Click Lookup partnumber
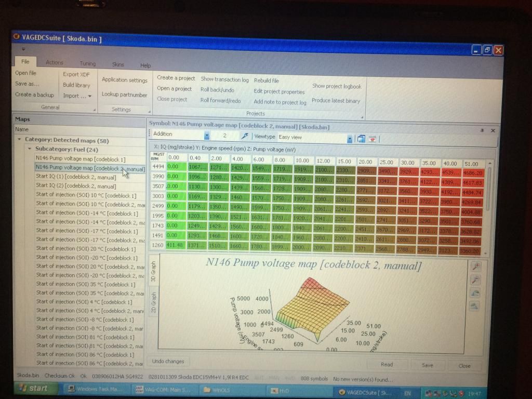Screen dimensions: 532x399 click(124, 95)
